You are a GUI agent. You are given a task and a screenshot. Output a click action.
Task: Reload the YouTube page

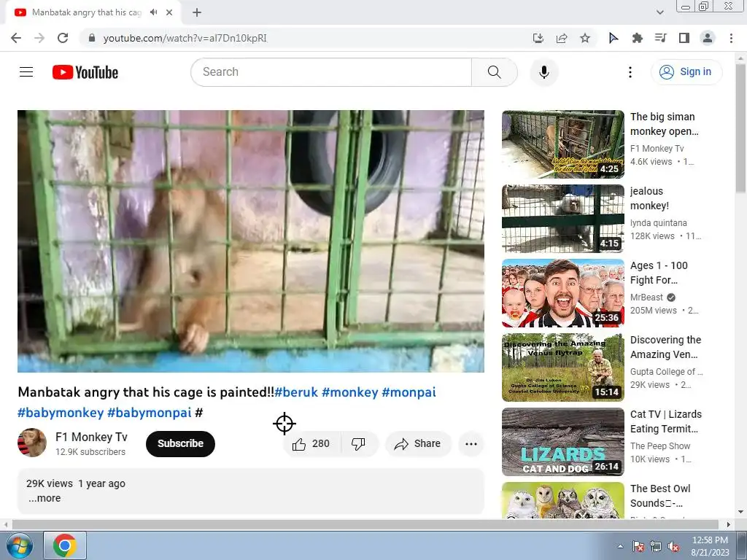tap(63, 38)
